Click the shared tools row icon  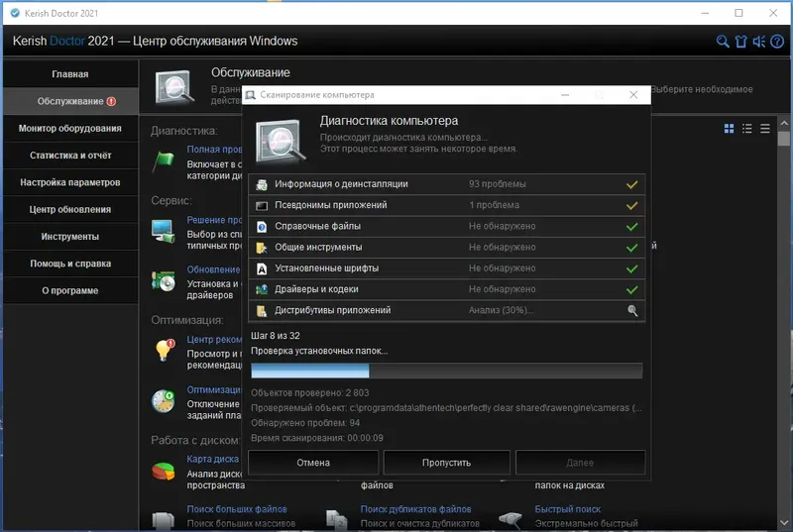(x=262, y=248)
